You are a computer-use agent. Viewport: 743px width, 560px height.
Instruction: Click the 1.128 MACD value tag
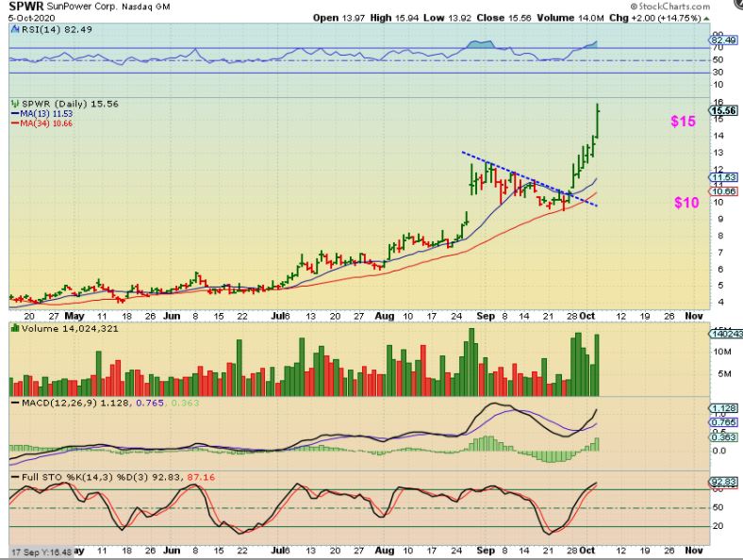724,408
